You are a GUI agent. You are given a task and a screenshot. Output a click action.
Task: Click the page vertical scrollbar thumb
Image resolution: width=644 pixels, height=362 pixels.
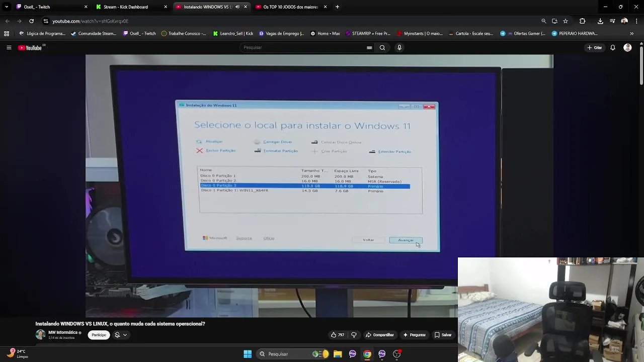pyautogui.click(x=641, y=65)
